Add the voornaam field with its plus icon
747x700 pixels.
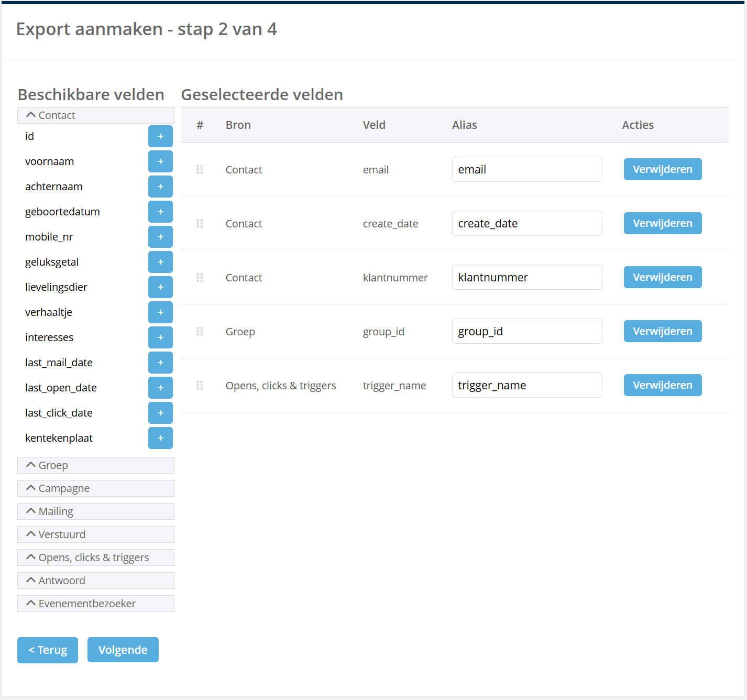tap(160, 161)
